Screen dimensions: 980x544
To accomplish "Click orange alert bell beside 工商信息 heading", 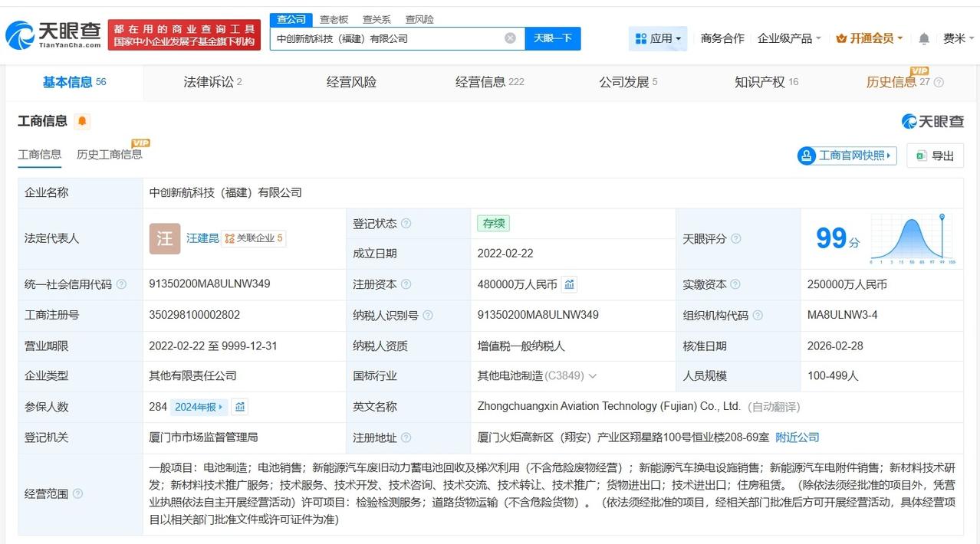I will click(x=82, y=121).
